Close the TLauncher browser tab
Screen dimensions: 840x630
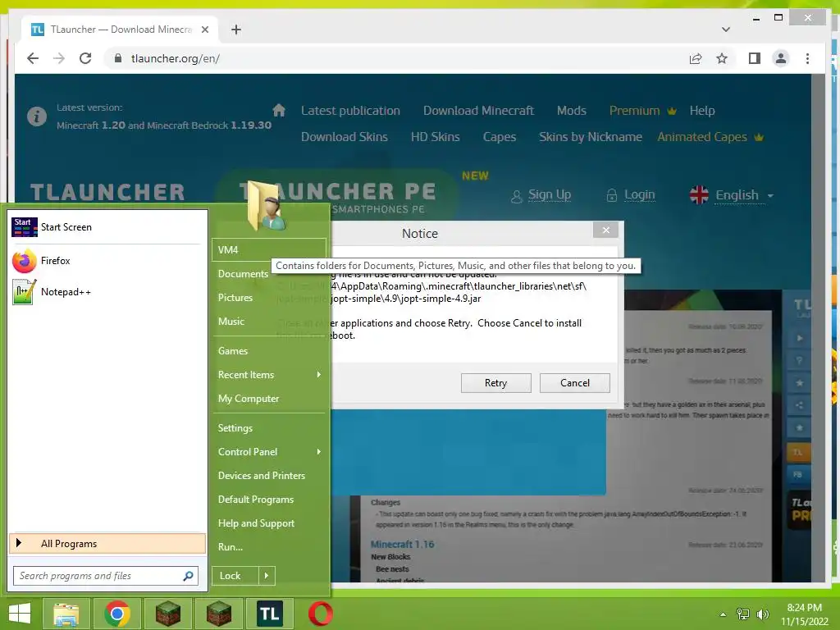(204, 30)
